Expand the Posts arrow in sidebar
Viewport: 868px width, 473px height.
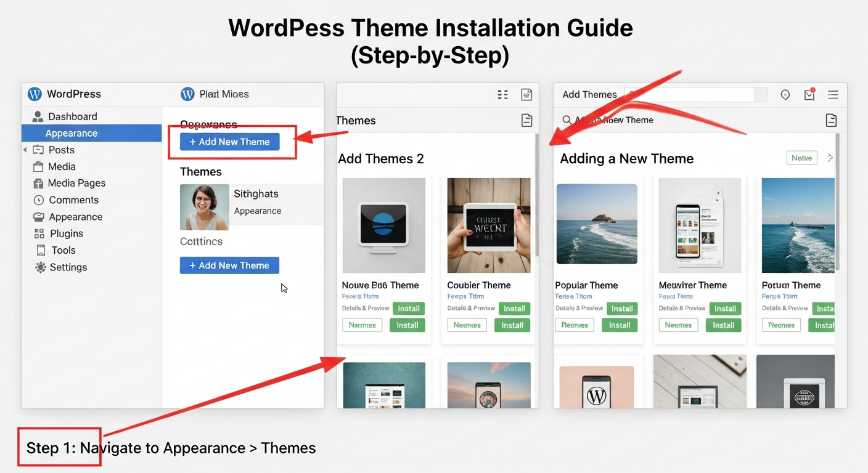pyautogui.click(x=25, y=150)
